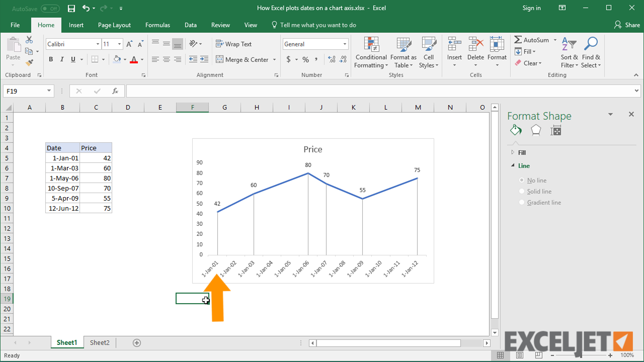Image resolution: width=644 pixels, height=362 pixels.
Task: Click the Share button
Action: tap(627, 25)
